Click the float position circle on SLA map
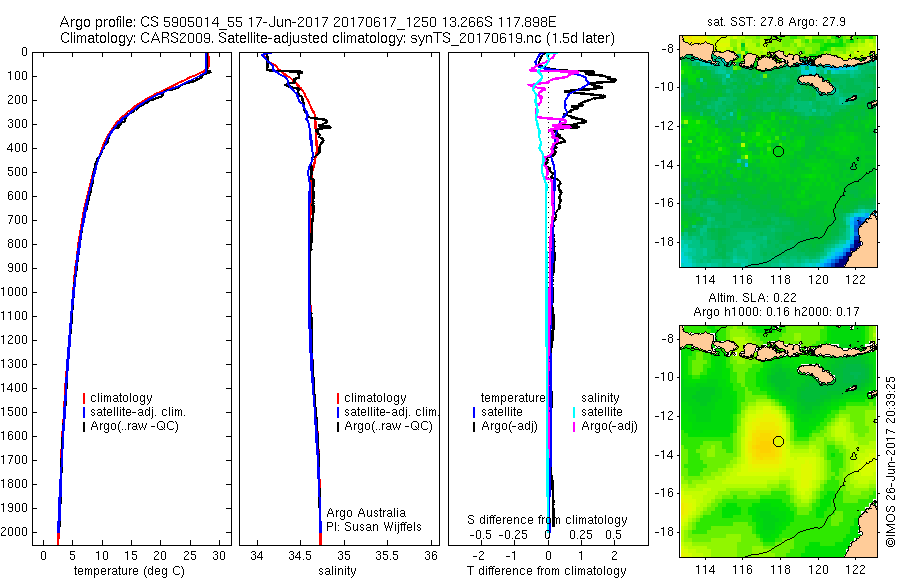 click(778, 442)
